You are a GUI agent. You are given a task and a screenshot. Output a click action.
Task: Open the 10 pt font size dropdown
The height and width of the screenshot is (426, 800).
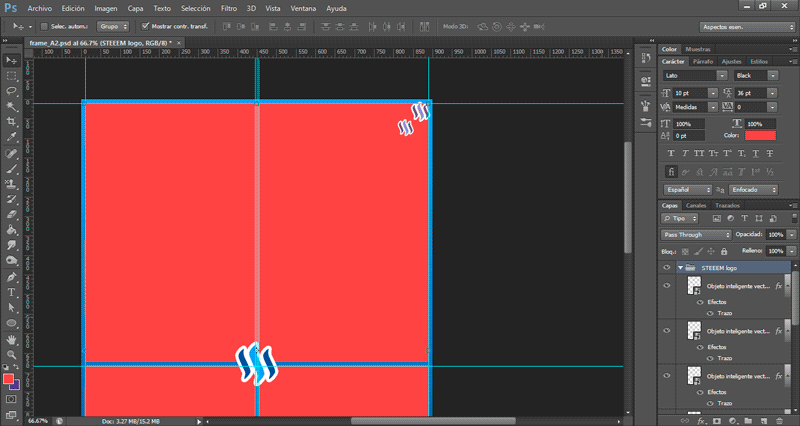[712, 93]
